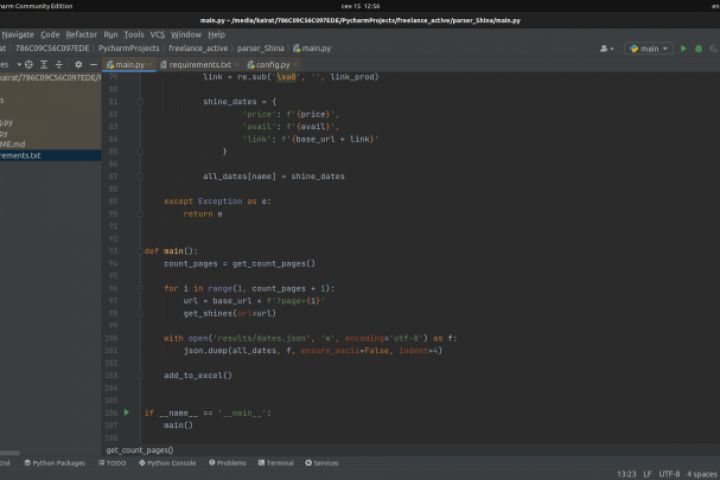The height and width of the screenshot is (480, 720).
Task: Toggle the fold marker at the dictionary closing brace
Action: point(141,151)
